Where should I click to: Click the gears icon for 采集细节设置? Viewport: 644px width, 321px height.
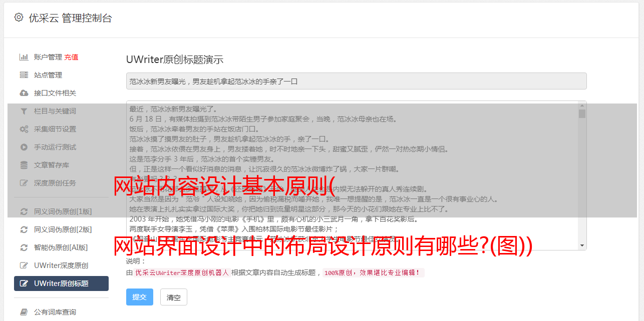[x=24, y=129]
